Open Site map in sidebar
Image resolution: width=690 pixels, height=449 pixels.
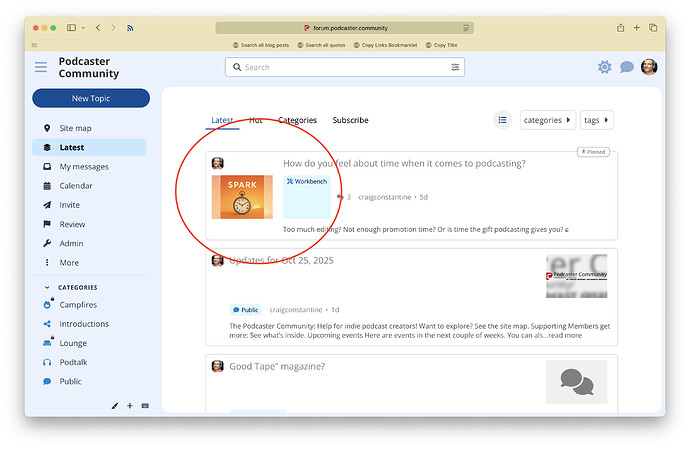point(75,128)
